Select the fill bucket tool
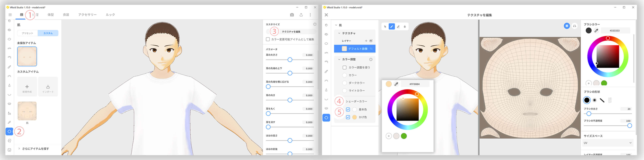The height and width of the screenshot is (160, 644). tap(405, 27)
